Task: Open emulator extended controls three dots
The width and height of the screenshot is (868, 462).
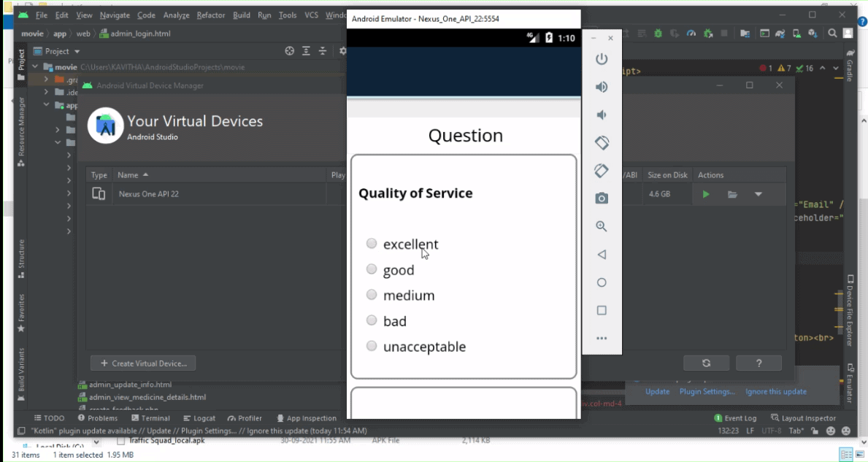Action: 602,338
